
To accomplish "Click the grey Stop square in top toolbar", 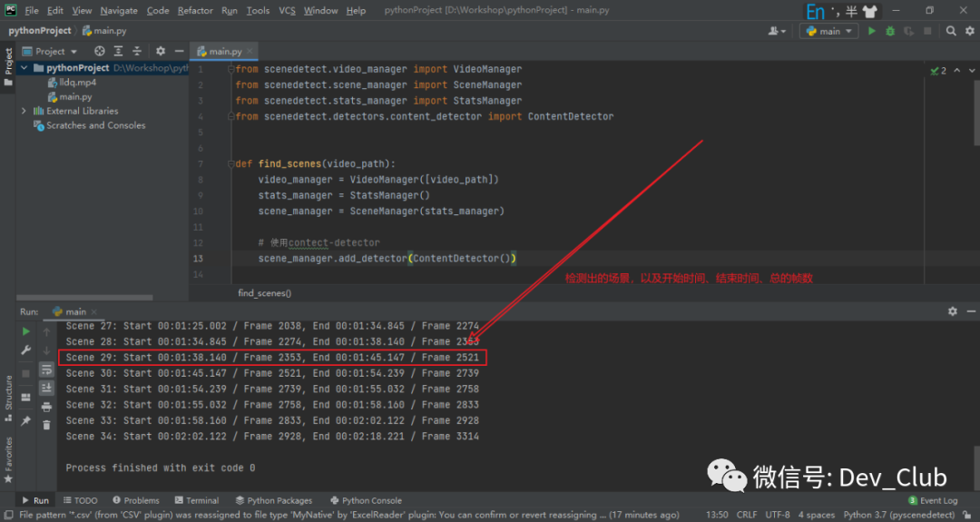I will click(927, 31).
